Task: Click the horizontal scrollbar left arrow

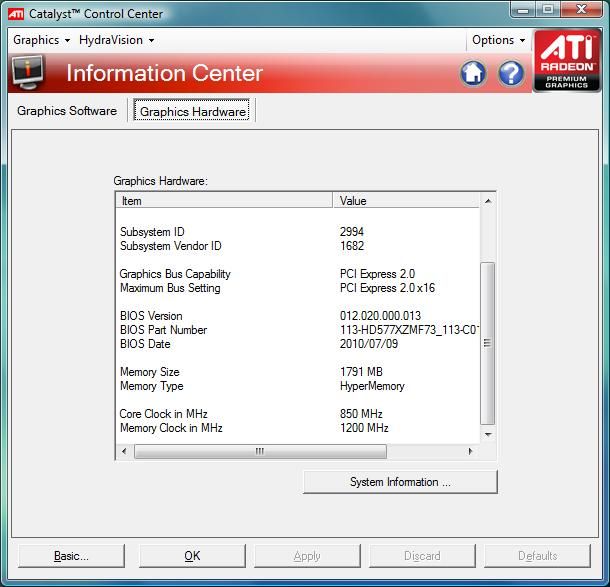Action: click(124, 451)
